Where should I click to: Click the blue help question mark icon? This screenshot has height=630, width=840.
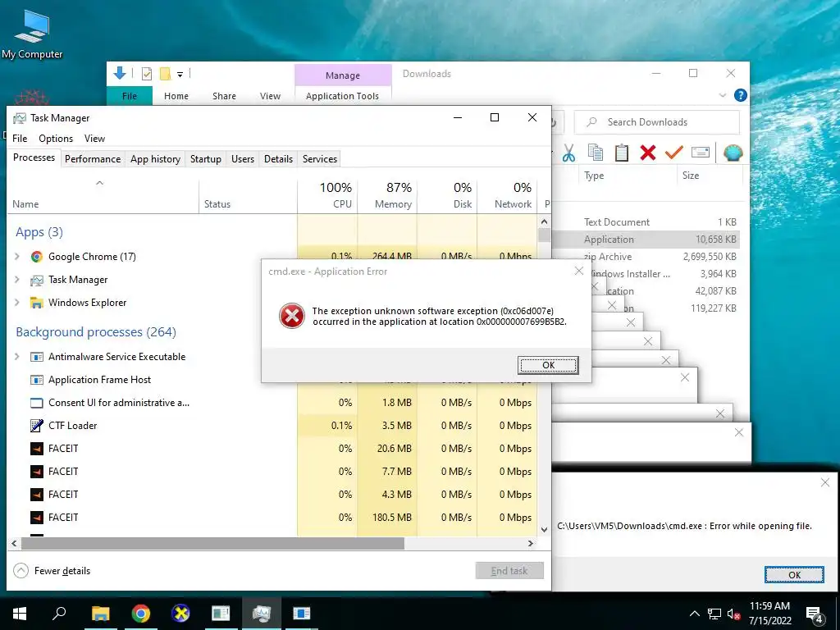[741, 95]
